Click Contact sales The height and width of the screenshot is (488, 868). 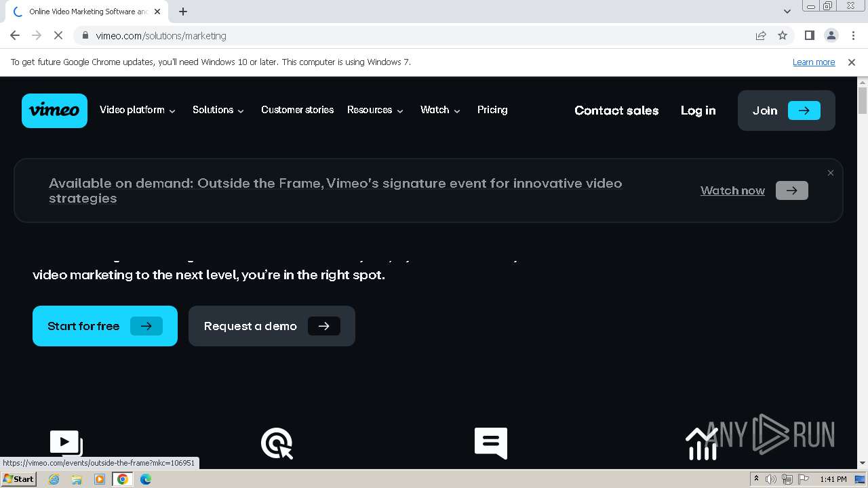tap(616, 110)
